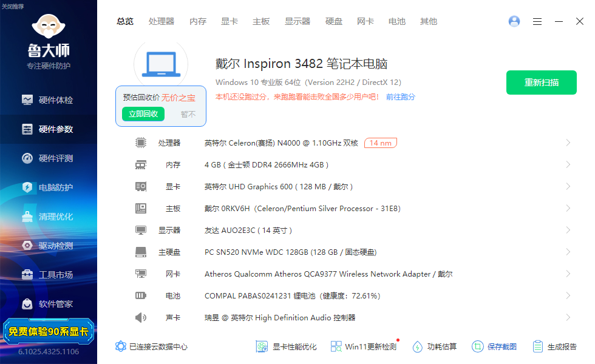
Task: Expand the 内存 row chevron
Action: [x=568, y=164]
